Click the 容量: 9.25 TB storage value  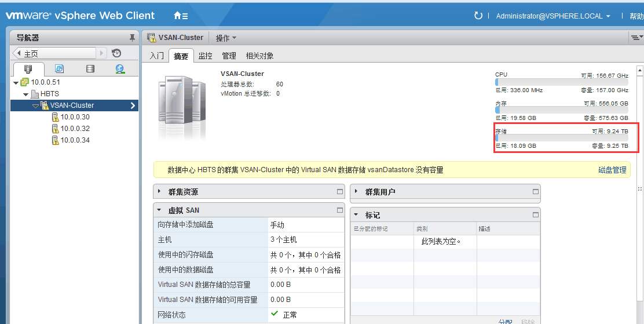coord(610,146)
